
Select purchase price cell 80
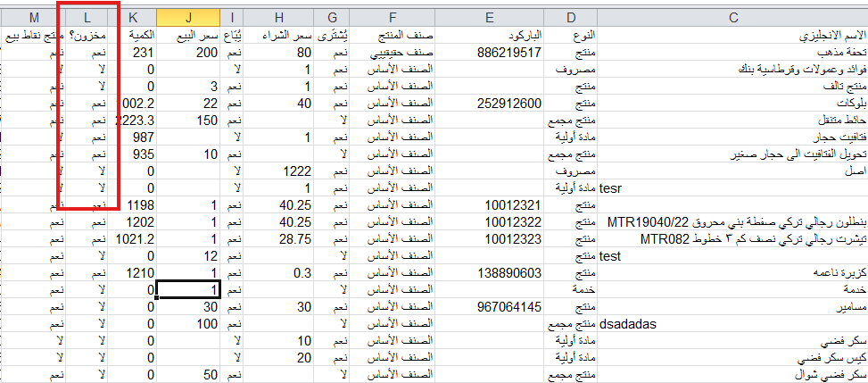click(x=278, y=53)
